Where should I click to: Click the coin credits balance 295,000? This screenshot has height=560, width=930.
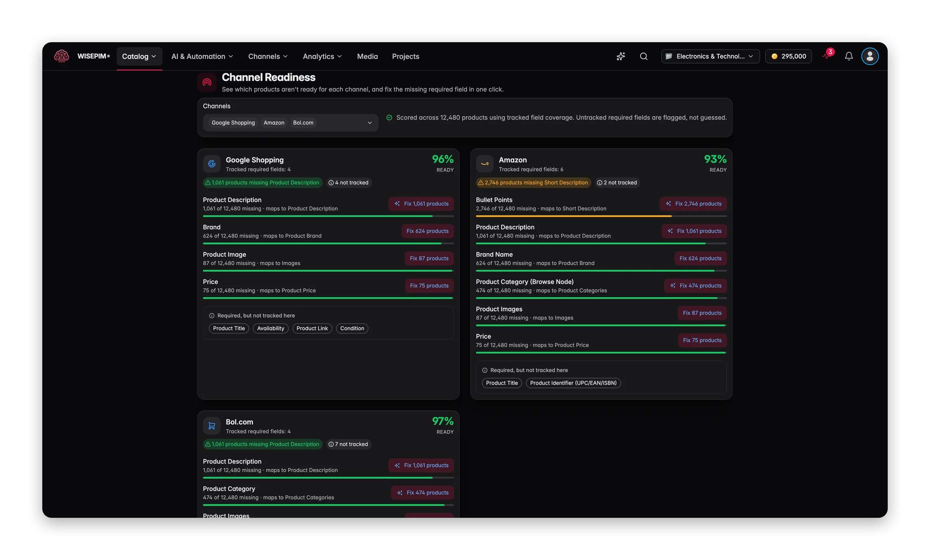(x=789, y=56)
